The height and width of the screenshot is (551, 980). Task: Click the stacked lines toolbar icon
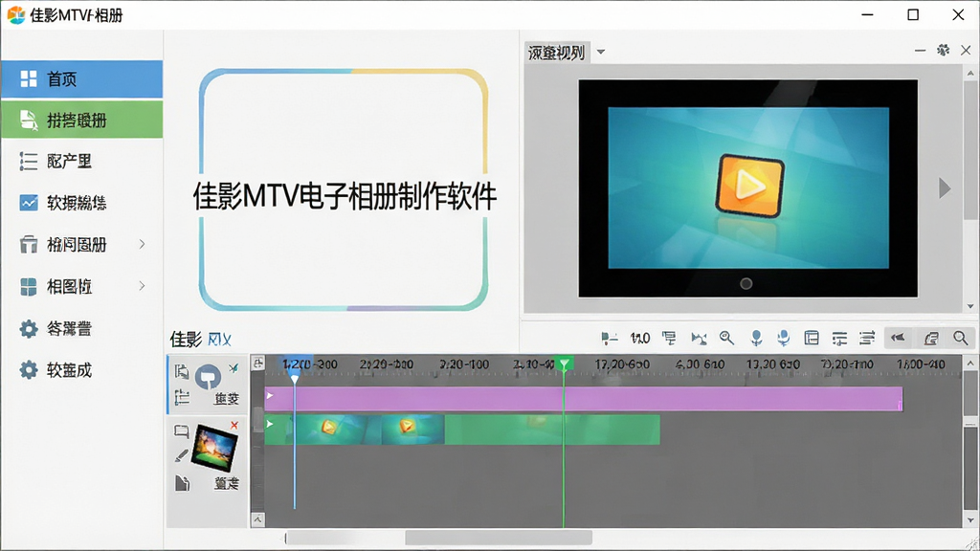867,338
